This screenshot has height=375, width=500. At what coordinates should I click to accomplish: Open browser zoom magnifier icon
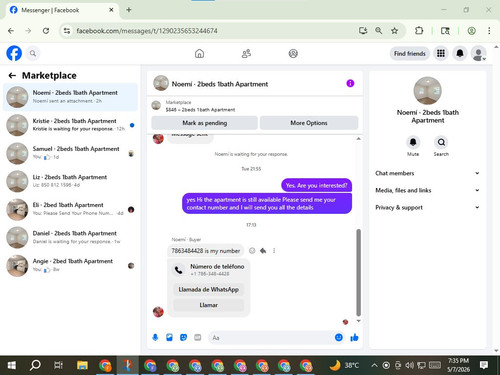[x=379, y=31]
